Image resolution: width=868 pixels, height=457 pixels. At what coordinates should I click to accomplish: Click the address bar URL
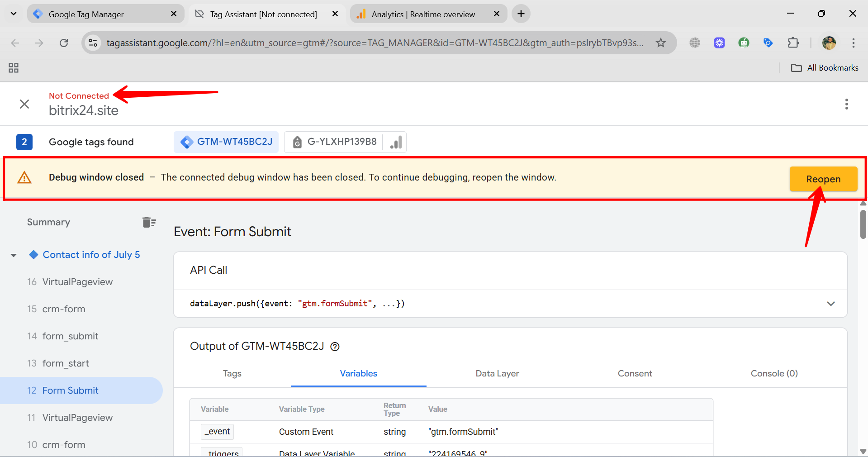point(375,43)
